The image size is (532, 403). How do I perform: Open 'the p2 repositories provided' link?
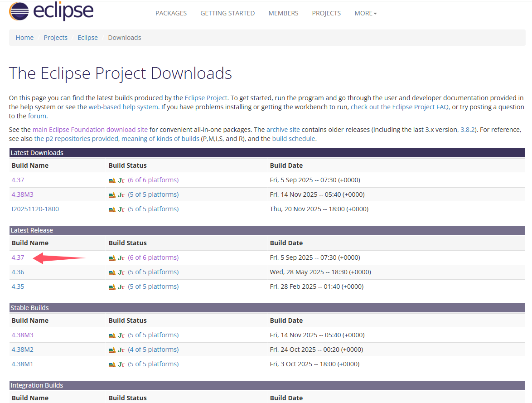pyautogui.click(x=76, y=139)
